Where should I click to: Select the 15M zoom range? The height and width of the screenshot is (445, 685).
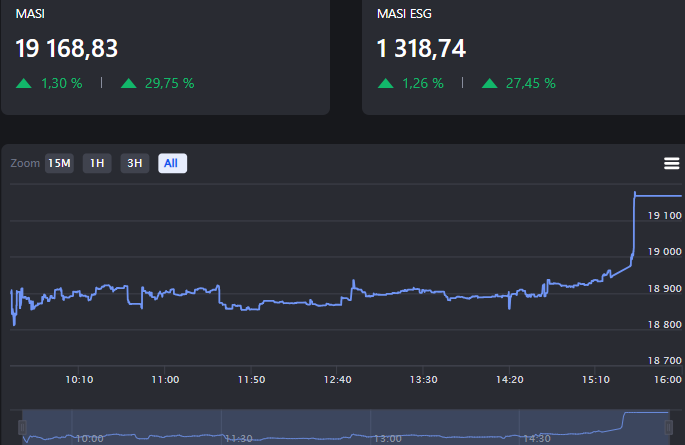click(59, 163)
